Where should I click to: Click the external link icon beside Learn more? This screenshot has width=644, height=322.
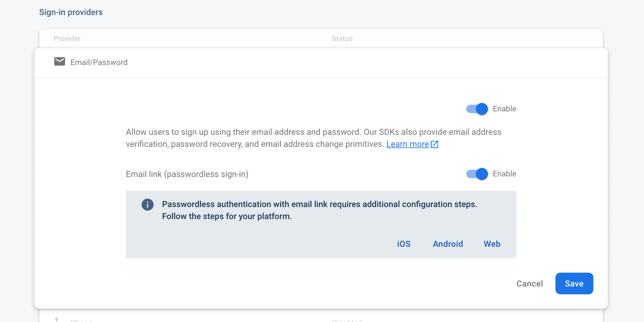point(434,144)
